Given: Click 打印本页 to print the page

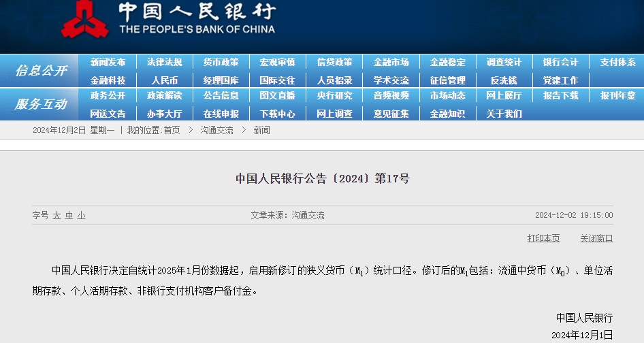Looking at the screenshot, I should coord(543,238).
